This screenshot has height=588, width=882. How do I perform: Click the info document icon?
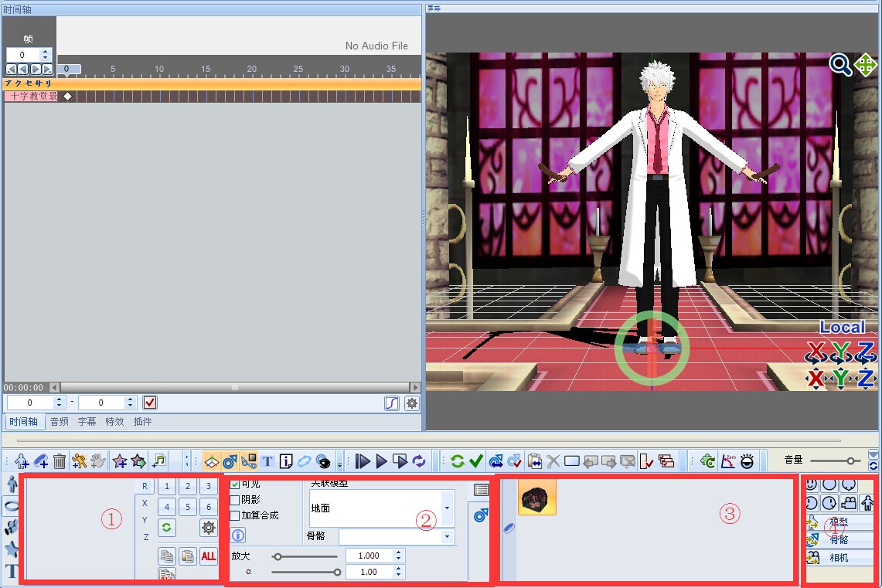pos(286,461)
